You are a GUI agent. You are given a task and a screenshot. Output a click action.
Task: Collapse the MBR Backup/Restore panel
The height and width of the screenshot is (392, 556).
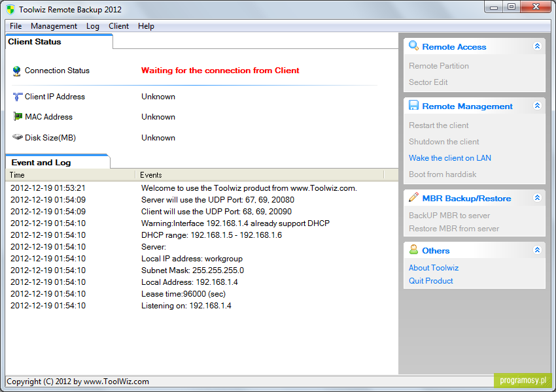pos(537,197)
